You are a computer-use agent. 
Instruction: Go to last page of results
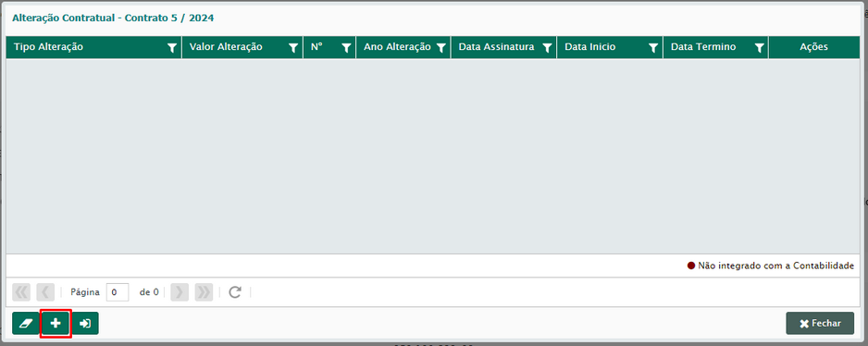click(204, 291)
